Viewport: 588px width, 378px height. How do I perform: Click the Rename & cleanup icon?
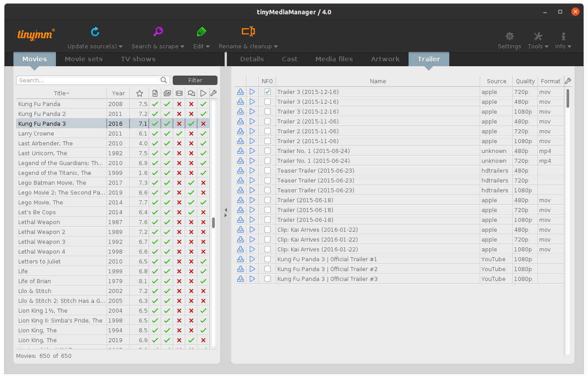pos(248,32)
